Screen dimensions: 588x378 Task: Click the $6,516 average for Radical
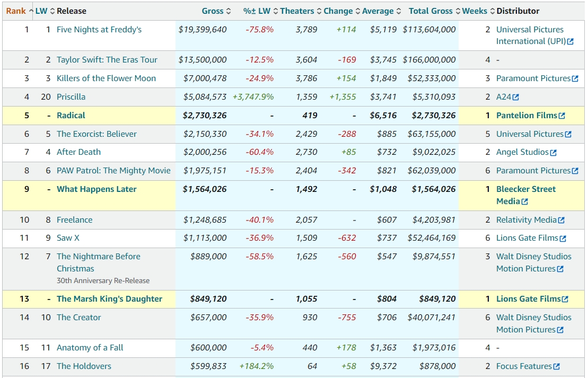point(383,116)
